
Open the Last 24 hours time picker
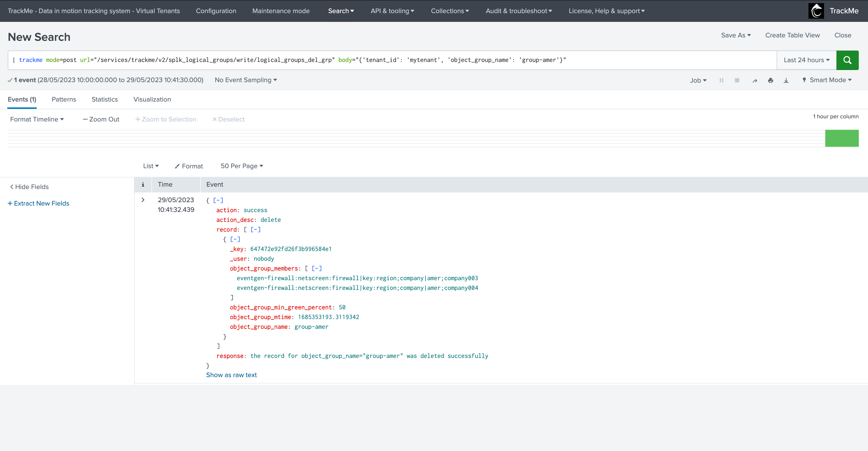[806, 60]
